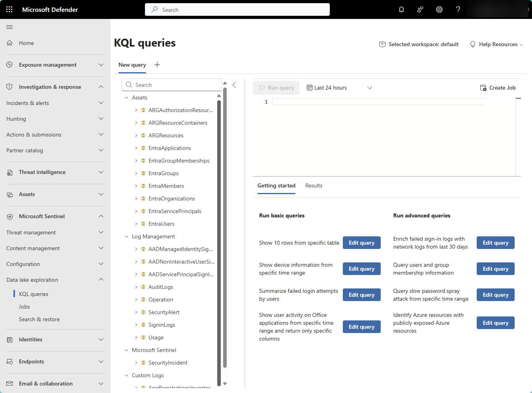Edit query for Summarize failed login attempts

tap(361, 295)
